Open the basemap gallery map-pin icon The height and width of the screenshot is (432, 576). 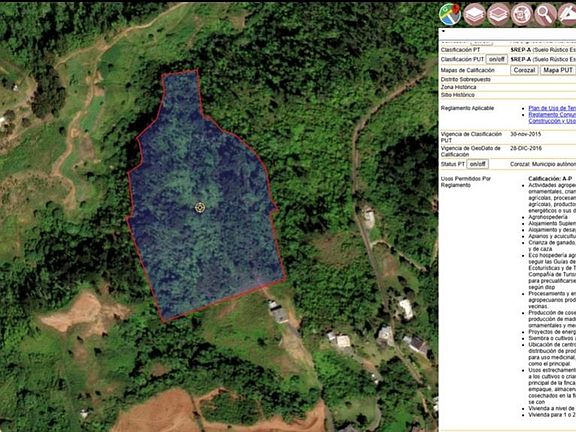(x=450, y=14)
